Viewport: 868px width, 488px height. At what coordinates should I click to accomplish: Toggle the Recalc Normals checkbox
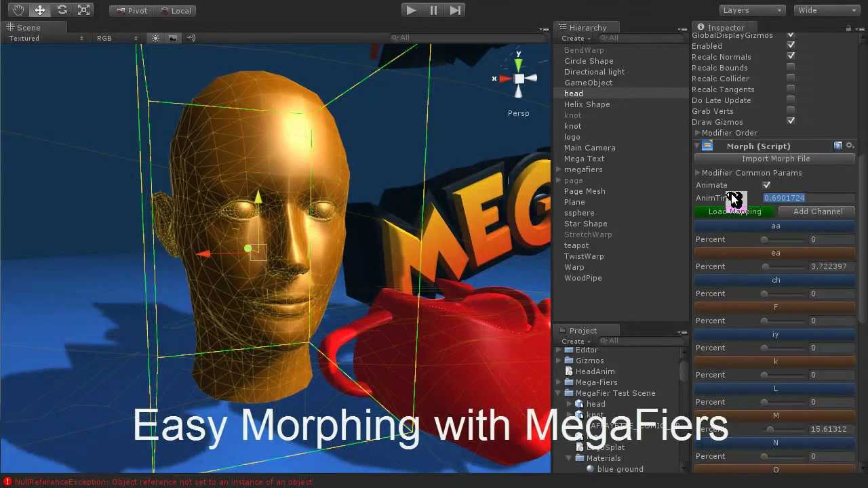point(791,56)
